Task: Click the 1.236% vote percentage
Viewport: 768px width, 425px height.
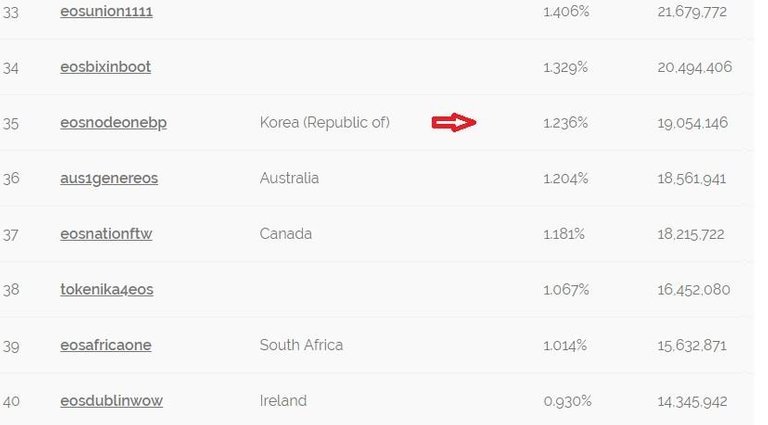Action: [565, 123]
